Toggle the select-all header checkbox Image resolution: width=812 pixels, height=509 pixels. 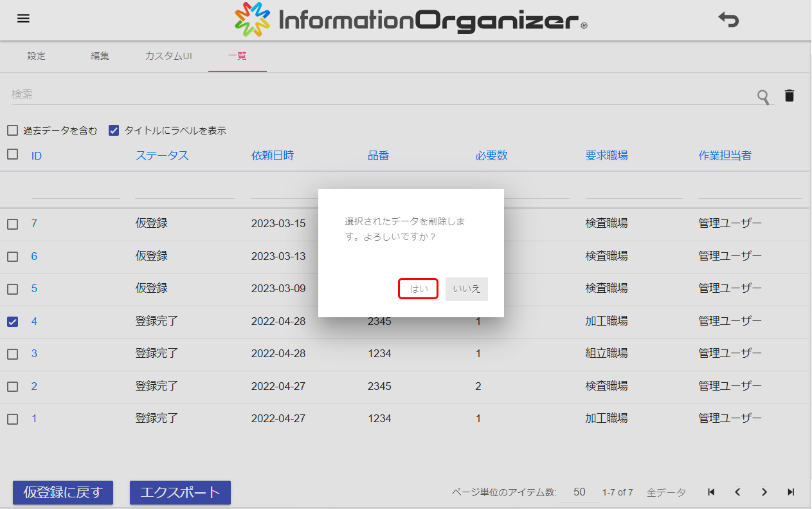(13, 154)
